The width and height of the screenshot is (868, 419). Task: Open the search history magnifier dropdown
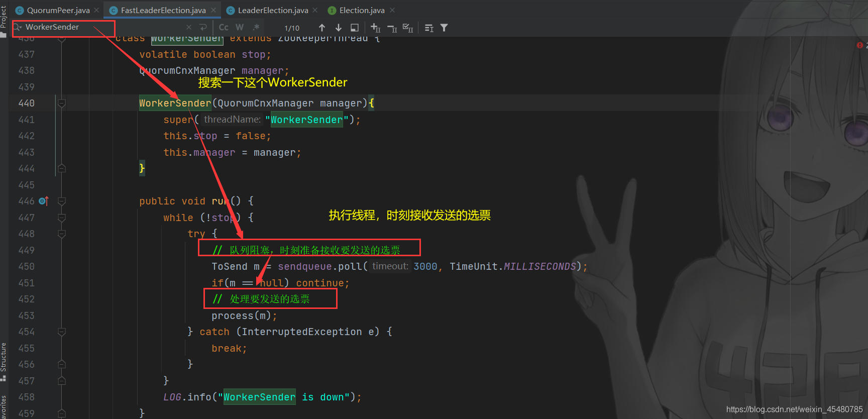(17, 27)
